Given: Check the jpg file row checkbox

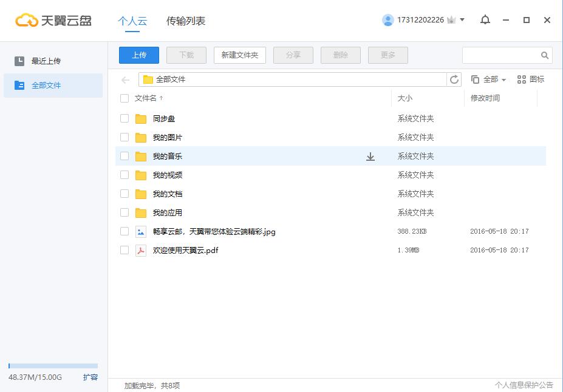Looking at the screenshot, I should 125,231.
